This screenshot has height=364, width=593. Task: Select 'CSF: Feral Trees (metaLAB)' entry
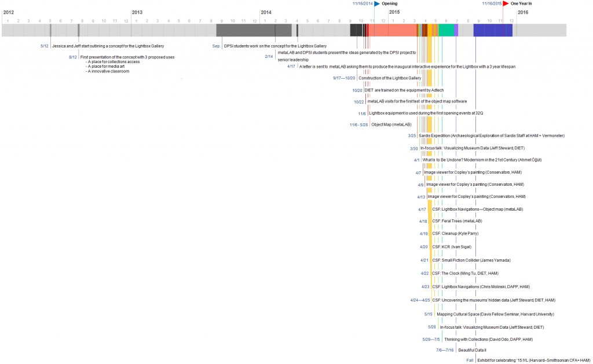pyautogui.click(x=457, y=221)
